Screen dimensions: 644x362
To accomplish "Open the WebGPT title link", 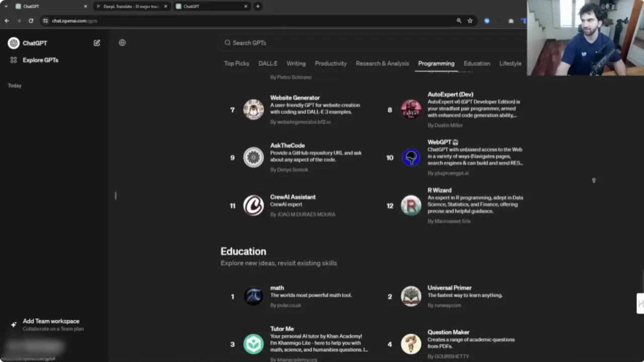I will [443, 142].
